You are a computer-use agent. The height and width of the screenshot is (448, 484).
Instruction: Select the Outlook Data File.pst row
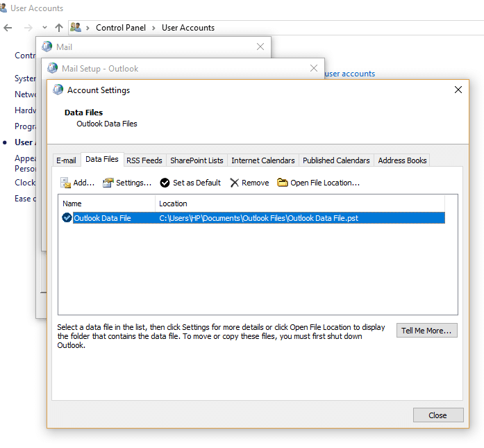(x=258, y=218)
